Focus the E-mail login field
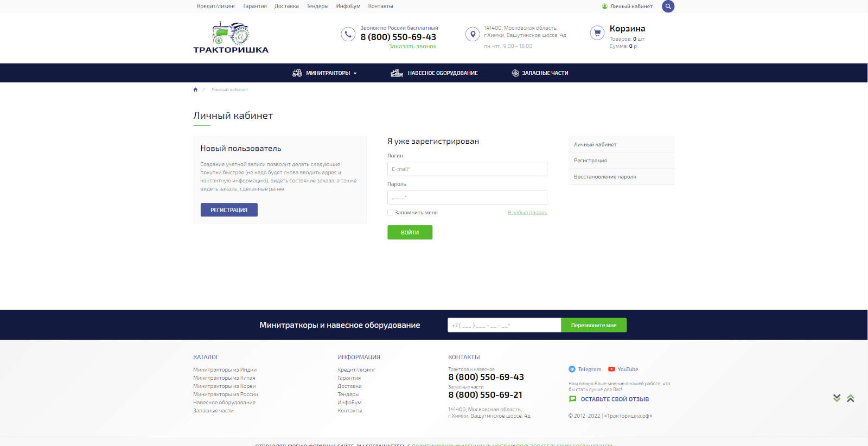The image size is (868, 446). coord(467,169)
